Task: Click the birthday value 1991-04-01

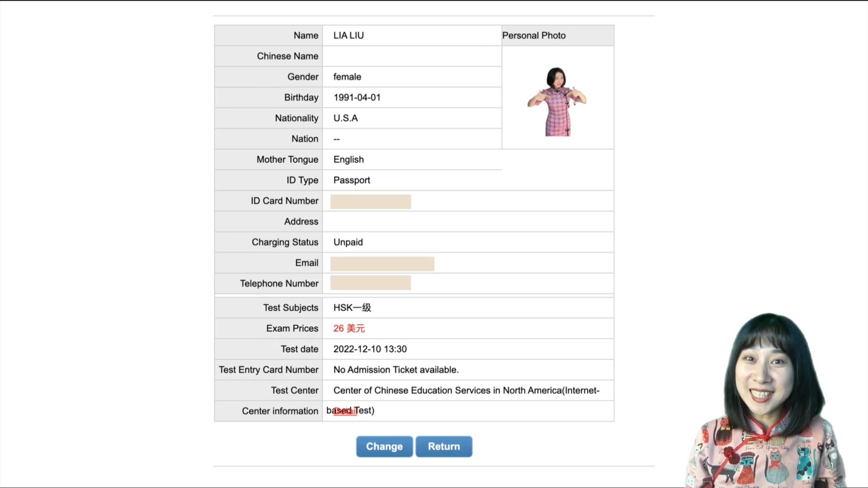Action: tap(357, 98)
